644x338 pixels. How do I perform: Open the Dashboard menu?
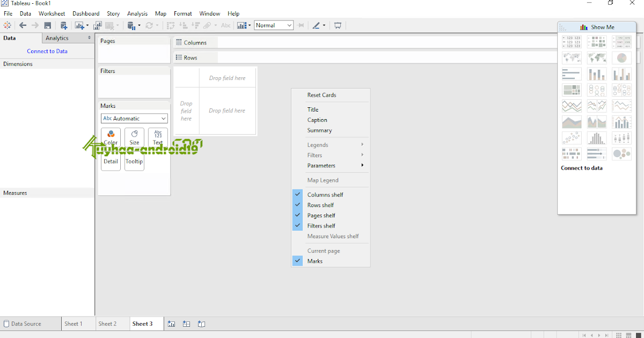tap(86, 13)
